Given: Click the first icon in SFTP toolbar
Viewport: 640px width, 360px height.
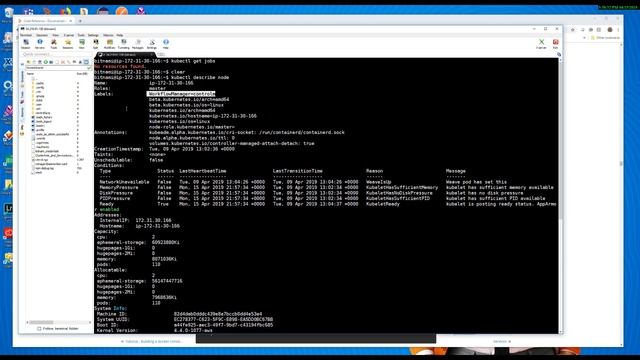Looking at the screenshot, I should pos(28,62).
